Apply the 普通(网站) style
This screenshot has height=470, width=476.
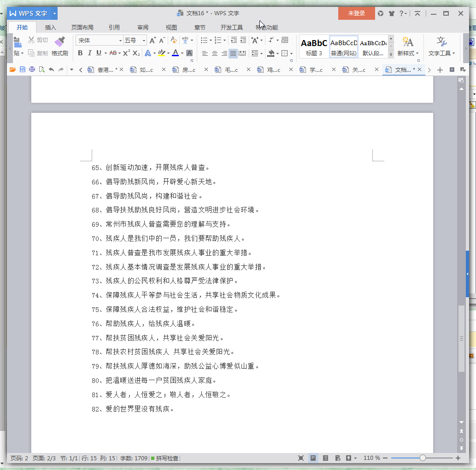344,47
